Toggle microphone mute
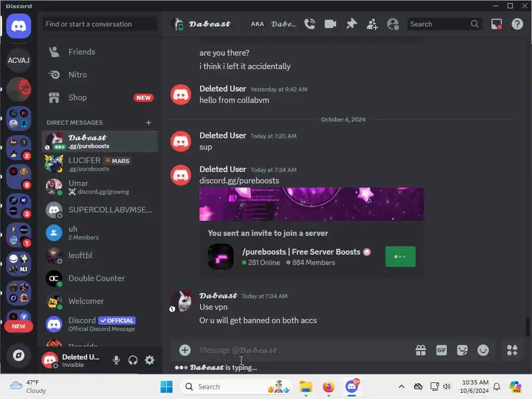Image resolution: width=532 pixels, height=399 pixels. (x=116, y=360)
